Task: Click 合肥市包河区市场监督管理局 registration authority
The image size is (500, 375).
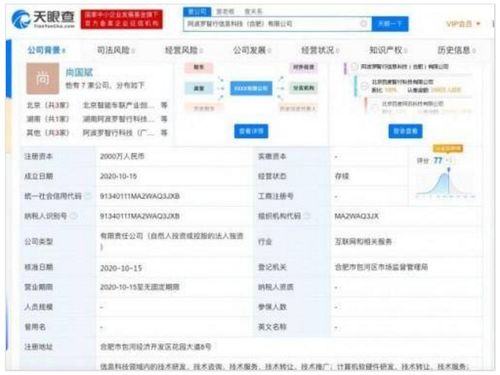Action: point(381,267)
